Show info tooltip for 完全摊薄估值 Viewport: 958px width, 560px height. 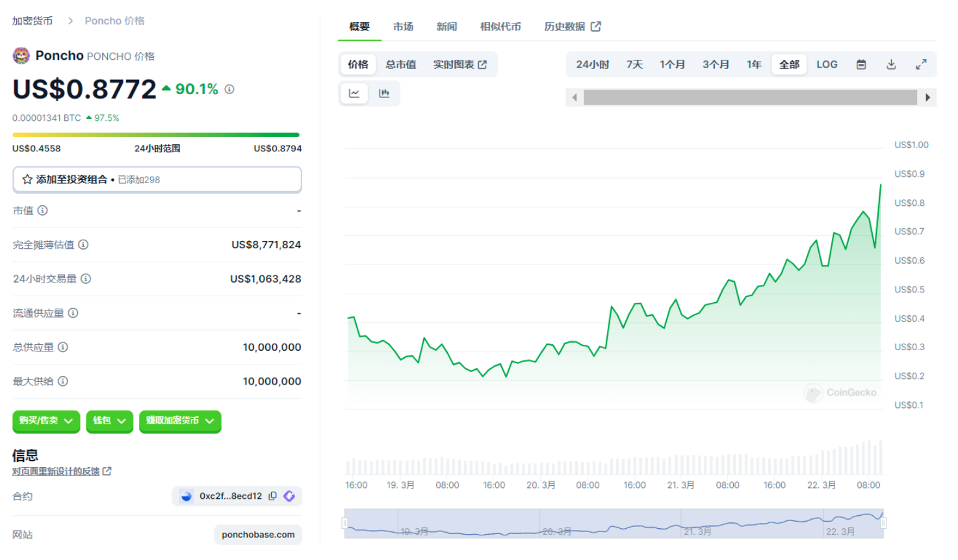pos(83,244)
